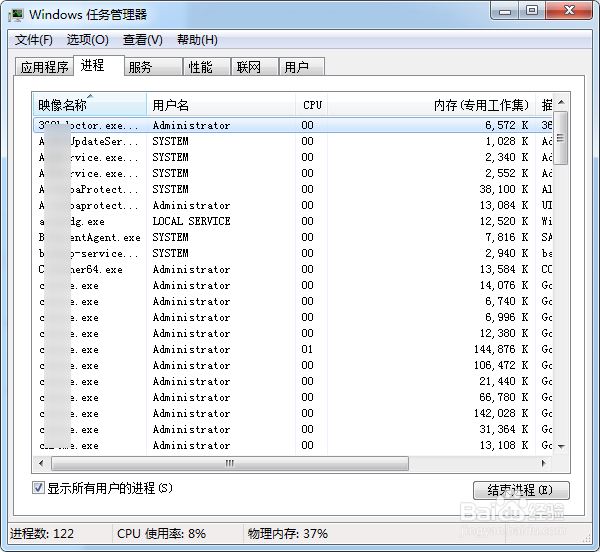Screen dimensions: 600x552
Task: Click the vertical scrollbar thumb
Action: point(561,138)
